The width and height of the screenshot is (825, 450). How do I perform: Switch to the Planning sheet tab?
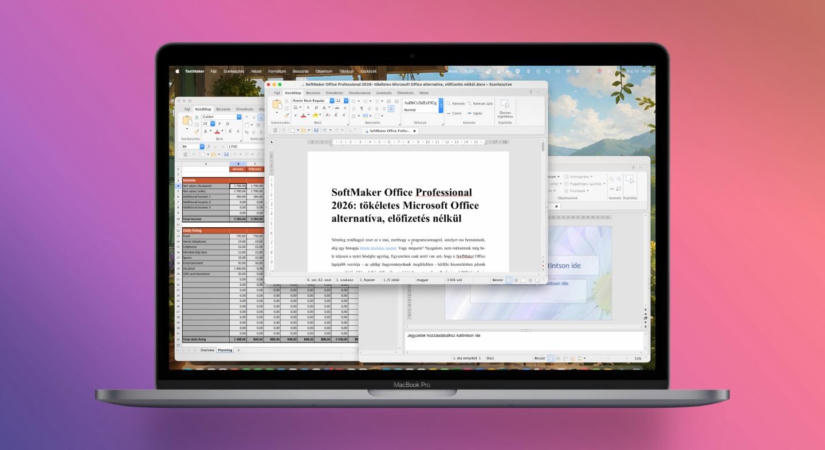tap(225, 350)
